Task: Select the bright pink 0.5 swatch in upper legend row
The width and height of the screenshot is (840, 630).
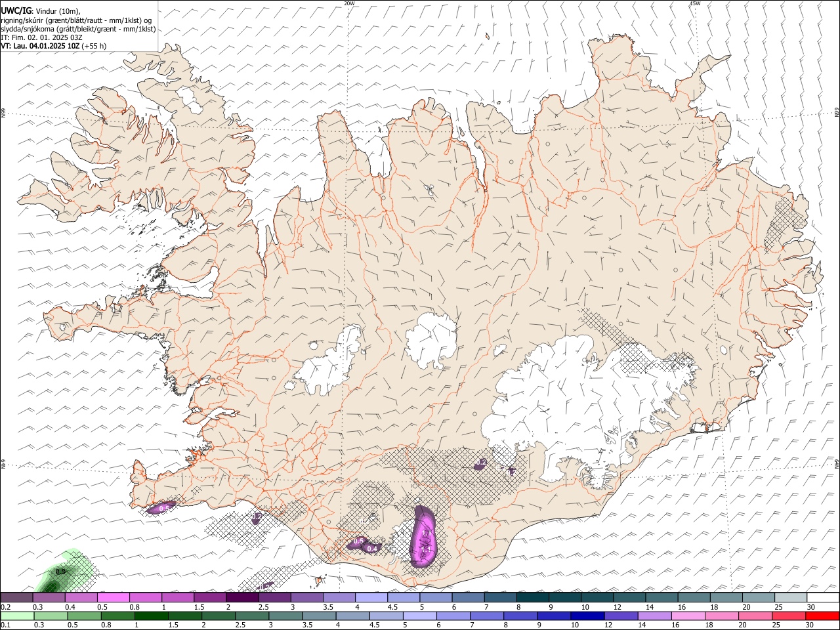Action: click(114, 598)
